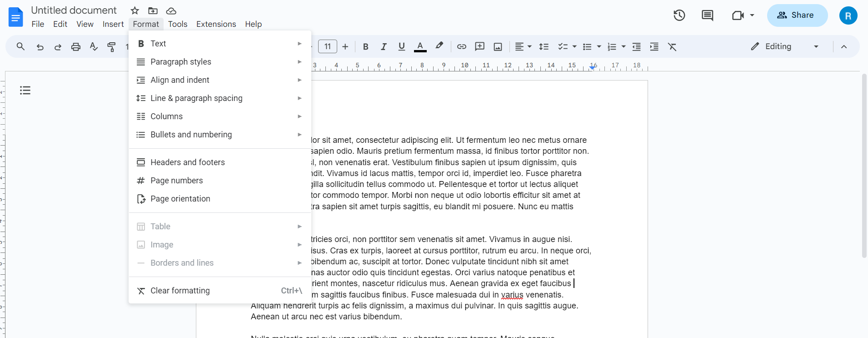The image size is (868, 338).
Task: Open the View menu
Action: tap(85, 24)
